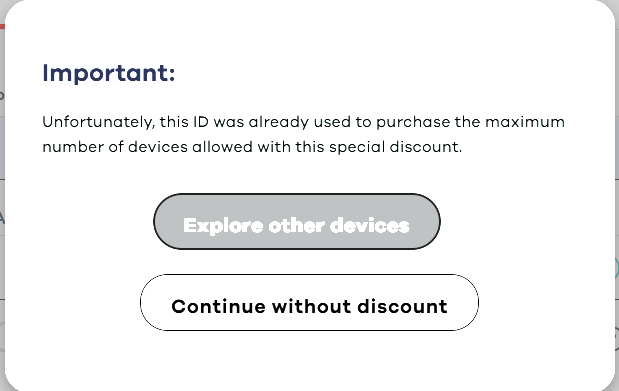Click the red strip at the top-left edge

pyautogui.click(x=2, y=26)
